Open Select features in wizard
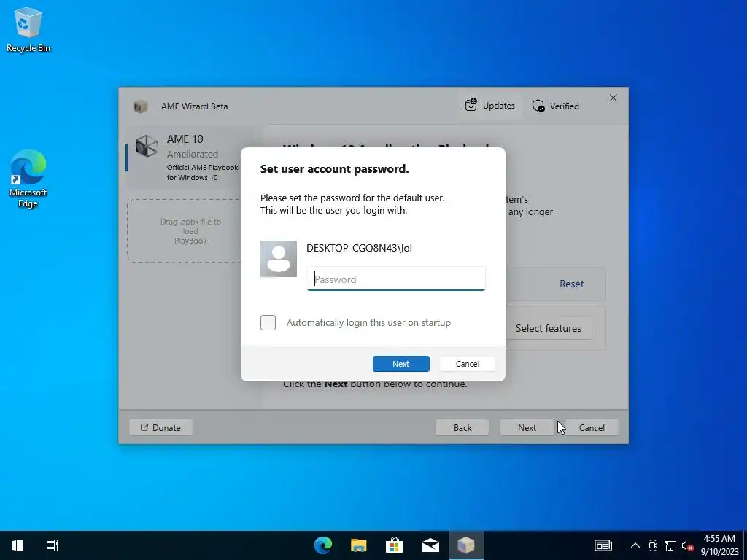 click(549, 328)
